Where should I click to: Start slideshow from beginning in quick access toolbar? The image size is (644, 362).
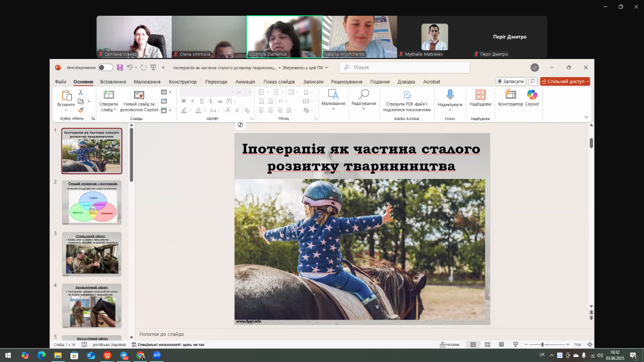click(x=153, y=67)
